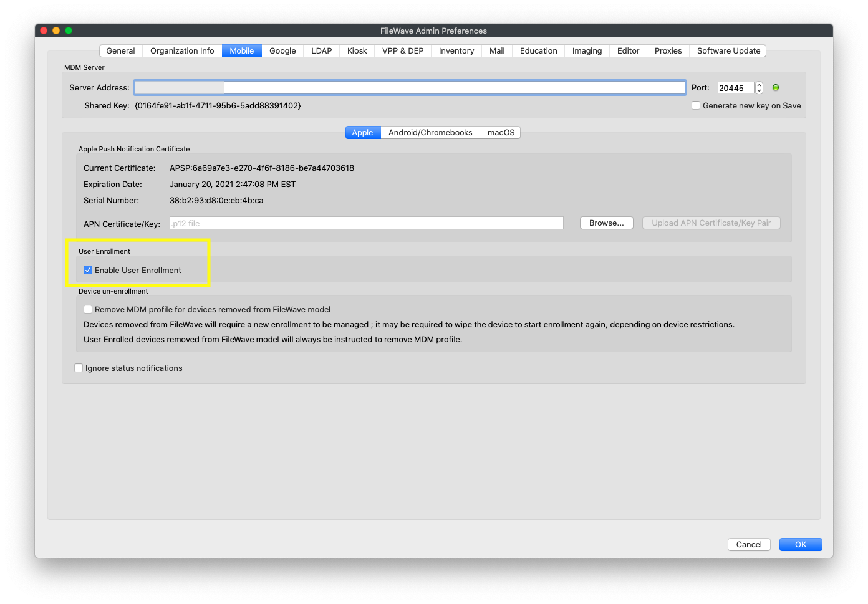This screenshot has height=604, width=868.
Task: Check Remove MDM profile for removed devices
Action: 88,309
